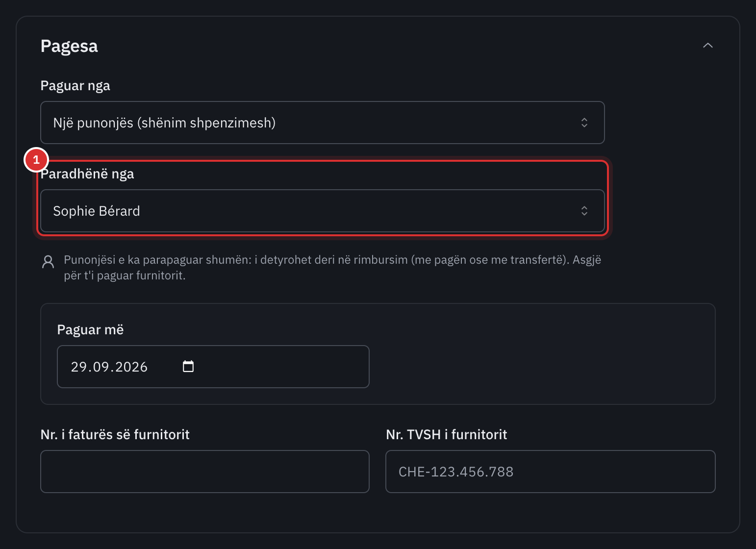Click the employee prepayment explanation text
Image resolution: width=756 pixels, height=549 pixels.
click(x=332, y=268)
